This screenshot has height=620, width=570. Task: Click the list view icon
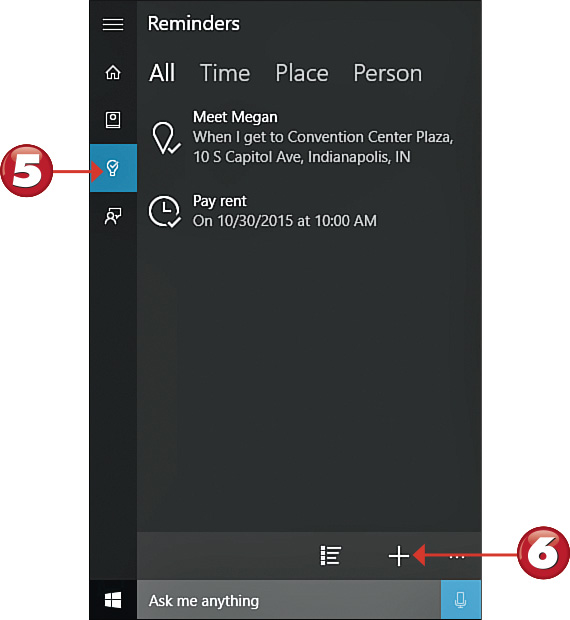(330, 556)
